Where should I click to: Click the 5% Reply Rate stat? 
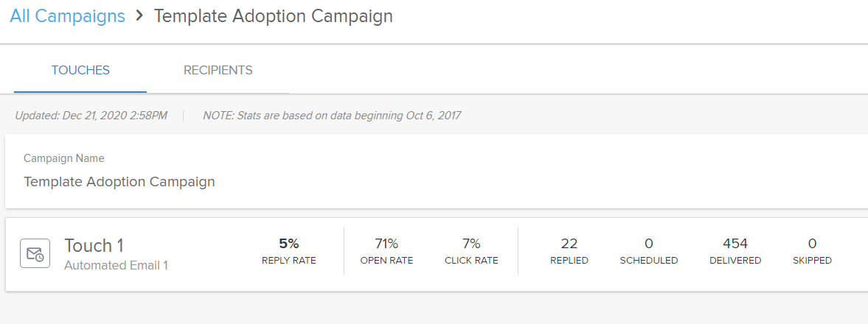(289, 252)
